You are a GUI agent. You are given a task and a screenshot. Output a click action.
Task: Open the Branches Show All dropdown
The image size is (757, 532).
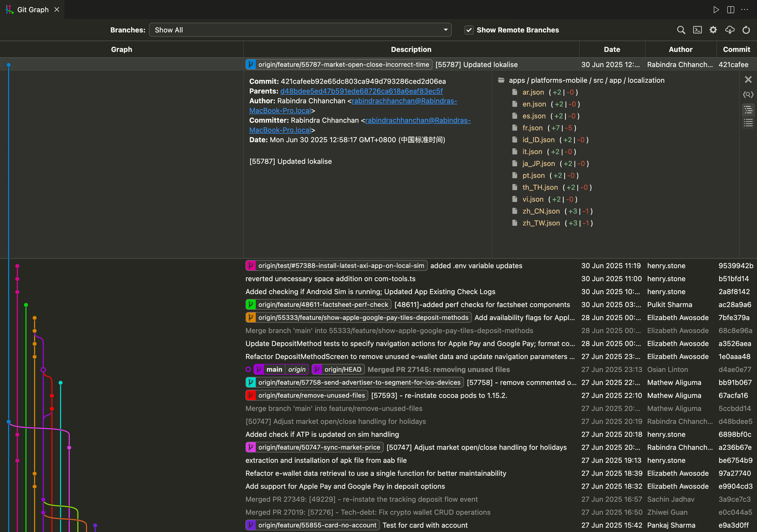pyautogui.click(x=300, y=30)
